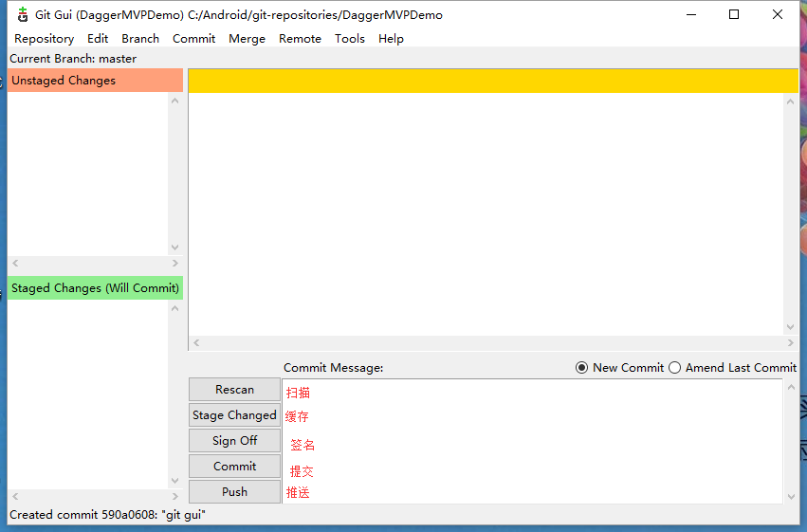Open the Tools menu

[x=350, y=39]
